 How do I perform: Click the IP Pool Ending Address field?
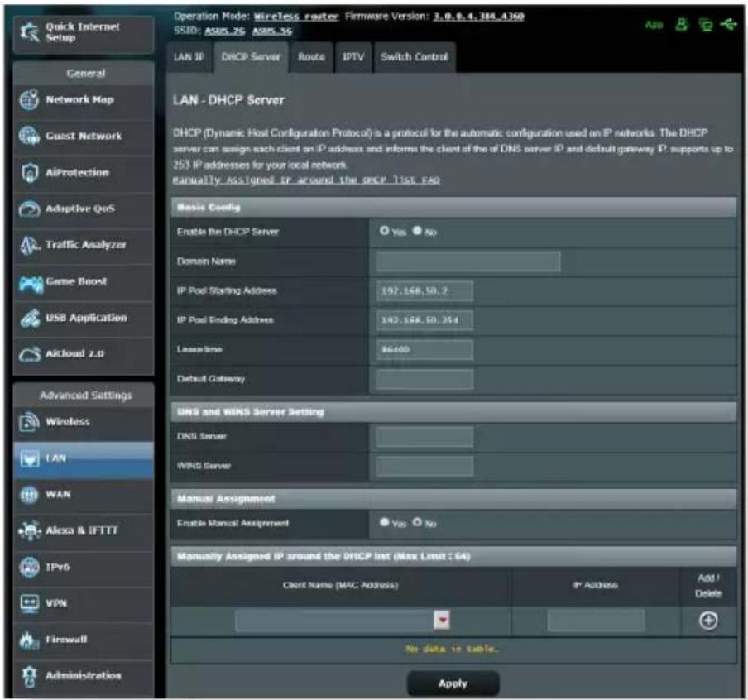point(424,320)
